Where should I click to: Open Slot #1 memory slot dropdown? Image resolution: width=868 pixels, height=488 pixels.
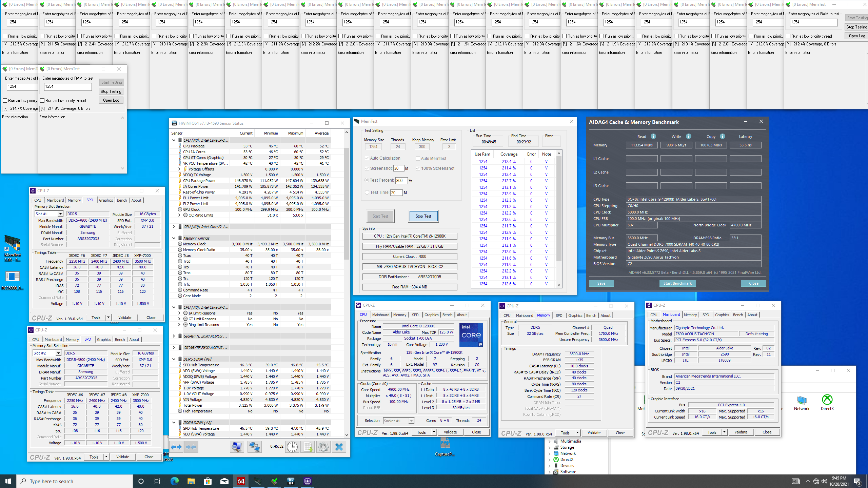(60, 214)
